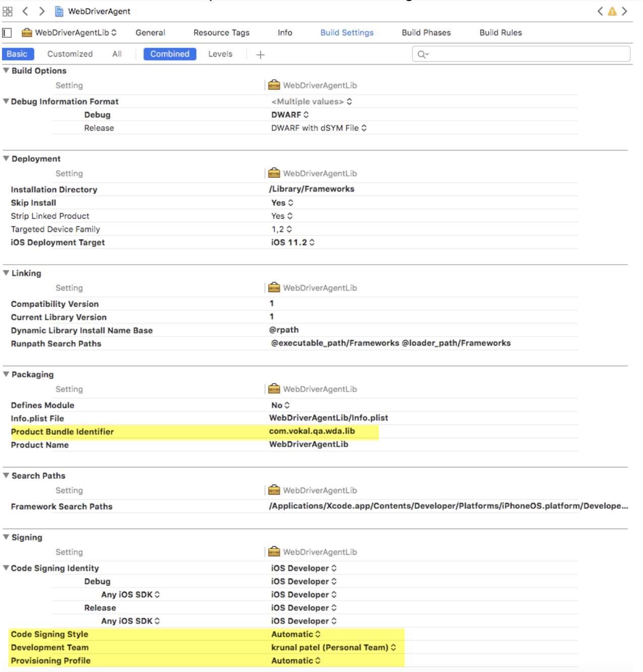643x672 pixels.
Task: Open Code Signing Style Automatic popup
Action: pyautogui.click(x=296, y=634)
